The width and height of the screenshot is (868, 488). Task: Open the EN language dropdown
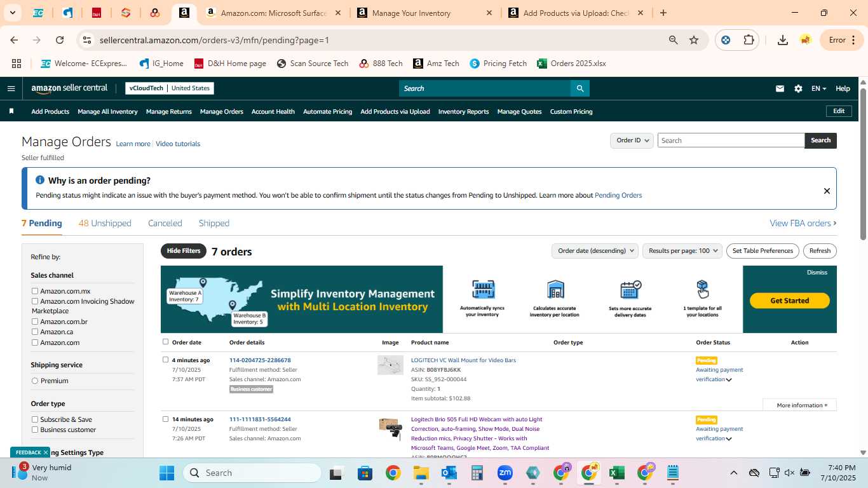818,88
